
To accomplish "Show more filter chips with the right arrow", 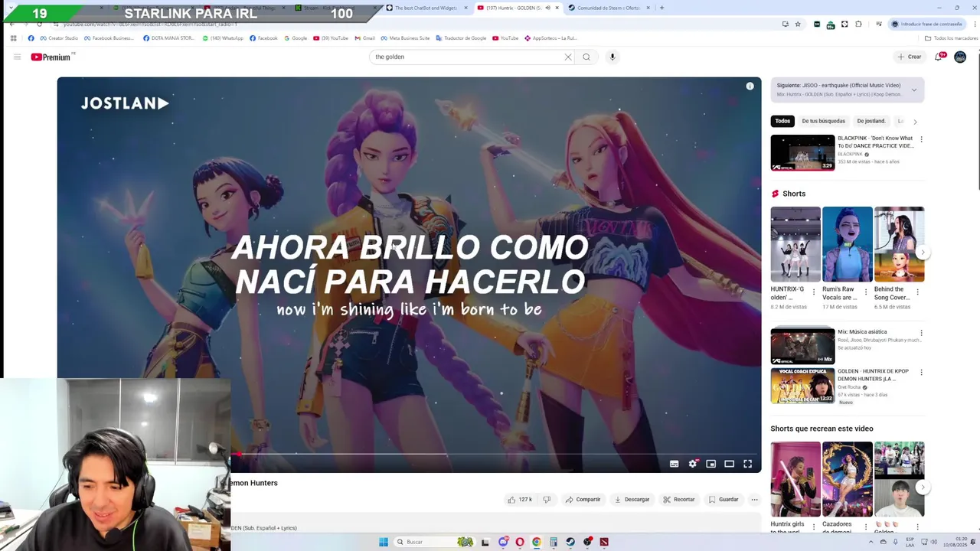I will (915, 121).
